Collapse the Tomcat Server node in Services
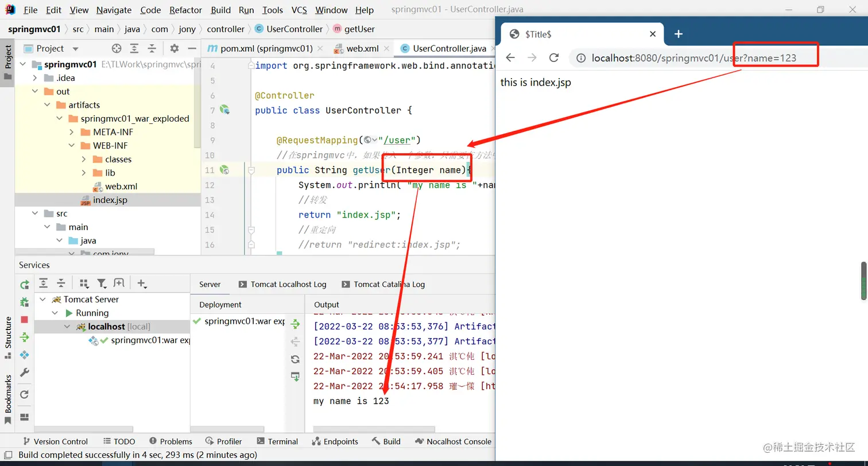The image size is (868, 466). (x=43, y=300)
